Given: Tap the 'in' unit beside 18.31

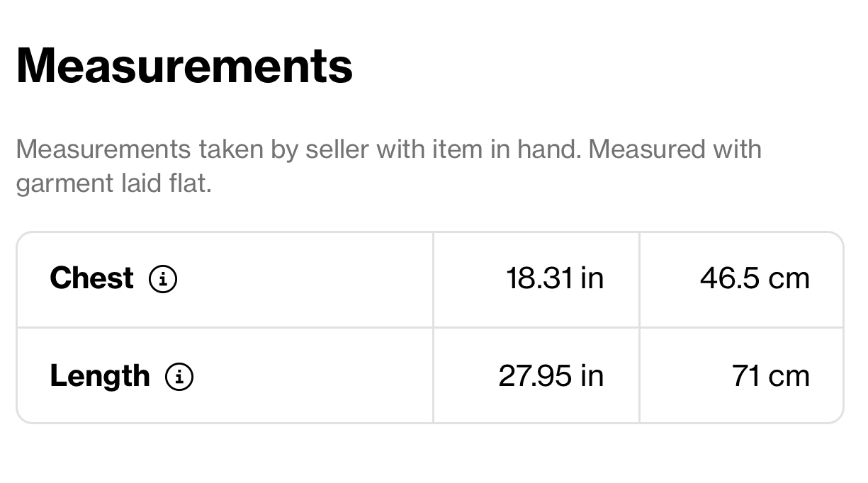Looking at the screenshot, I should pos(592,278).
